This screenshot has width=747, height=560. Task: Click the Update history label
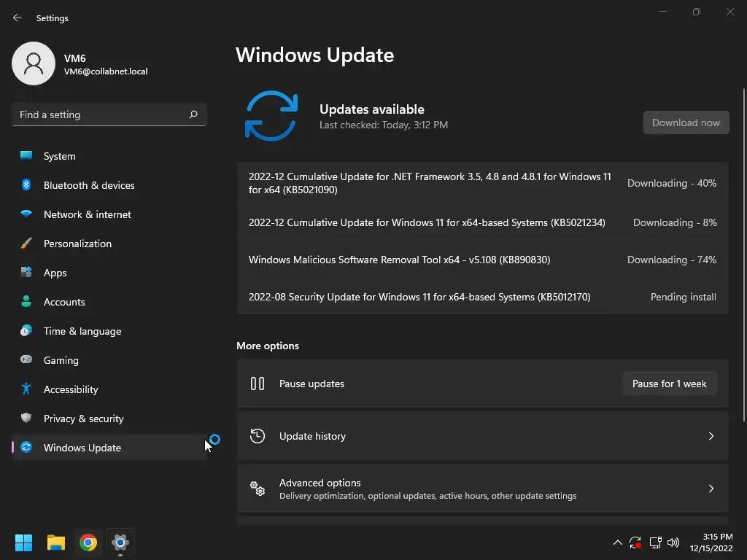(312, 436)
